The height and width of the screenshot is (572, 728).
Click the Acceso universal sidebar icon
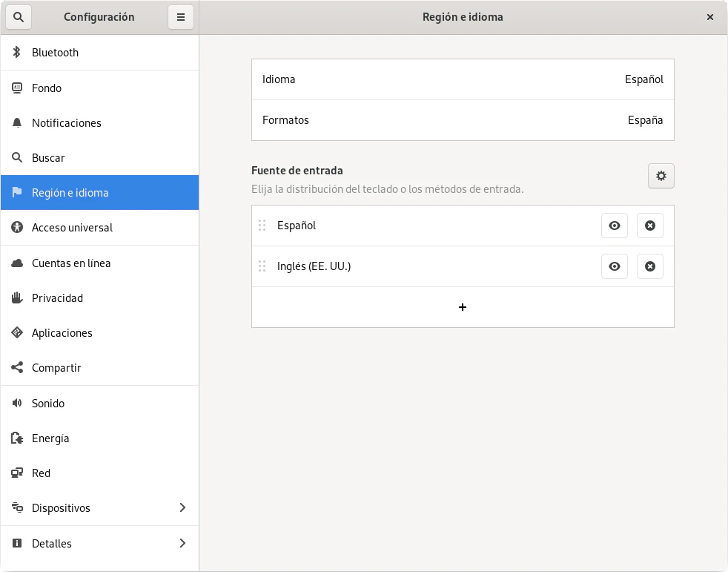(17, 228)
